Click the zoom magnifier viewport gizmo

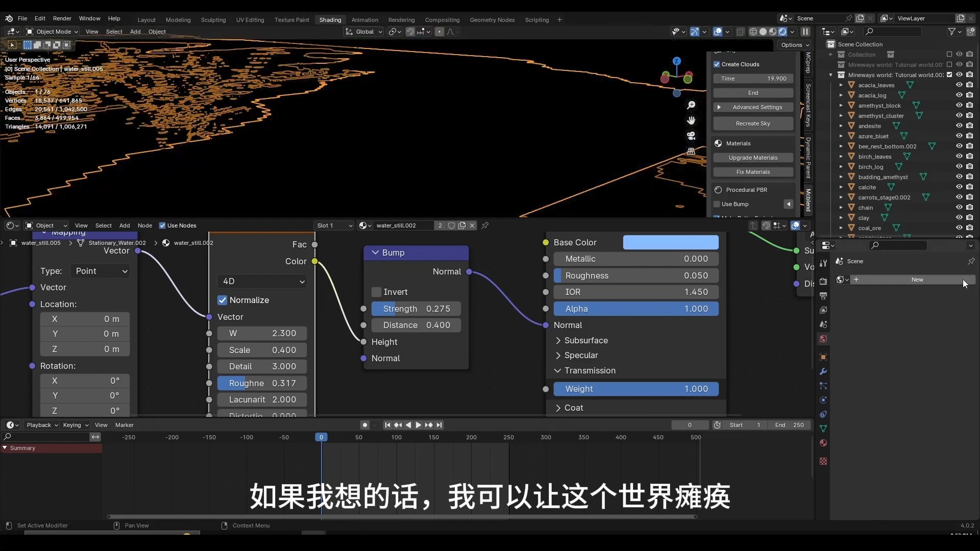691,105
